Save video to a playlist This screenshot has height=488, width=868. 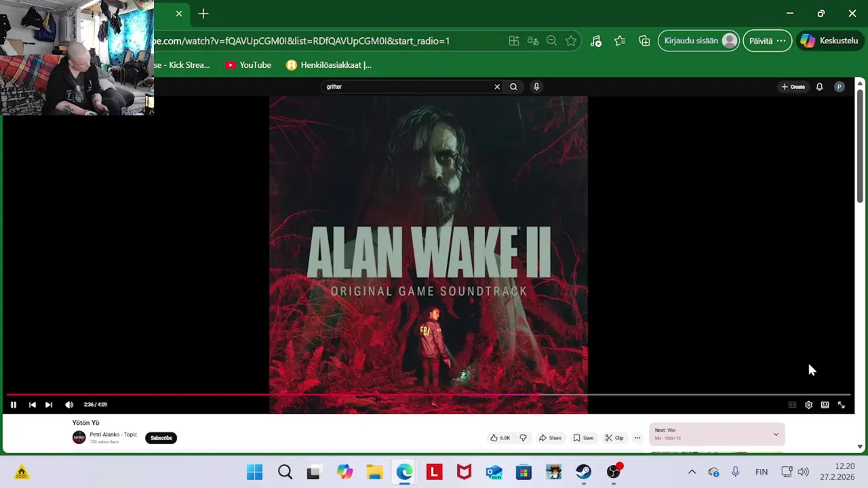pos(583,438)
